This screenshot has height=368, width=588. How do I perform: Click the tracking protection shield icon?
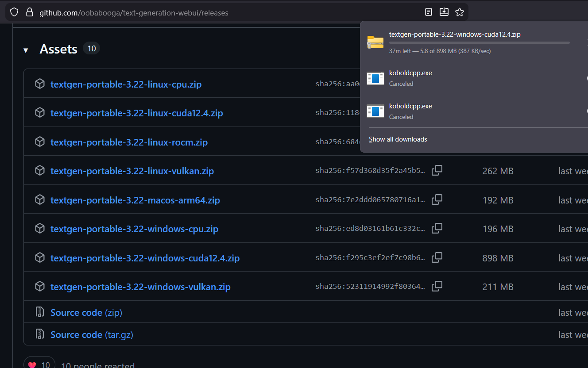(14, 12)
